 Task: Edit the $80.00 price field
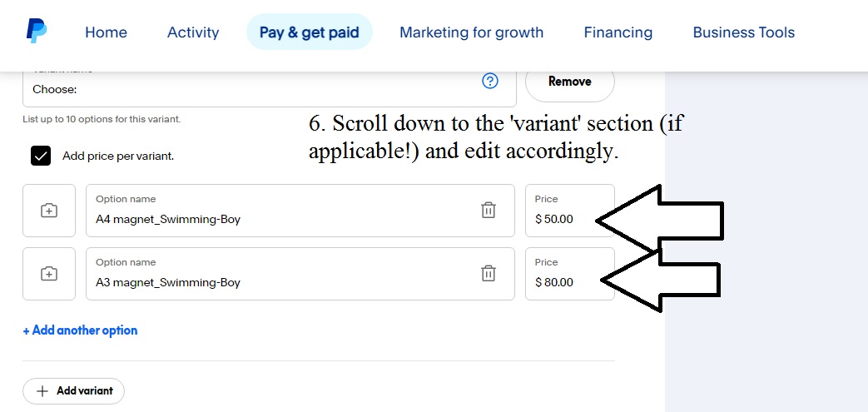569,274
